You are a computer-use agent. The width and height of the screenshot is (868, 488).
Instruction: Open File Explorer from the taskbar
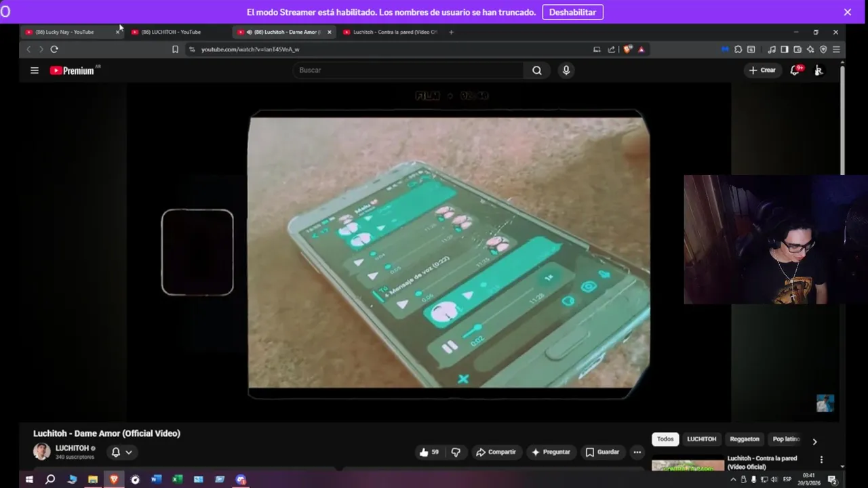93,479
